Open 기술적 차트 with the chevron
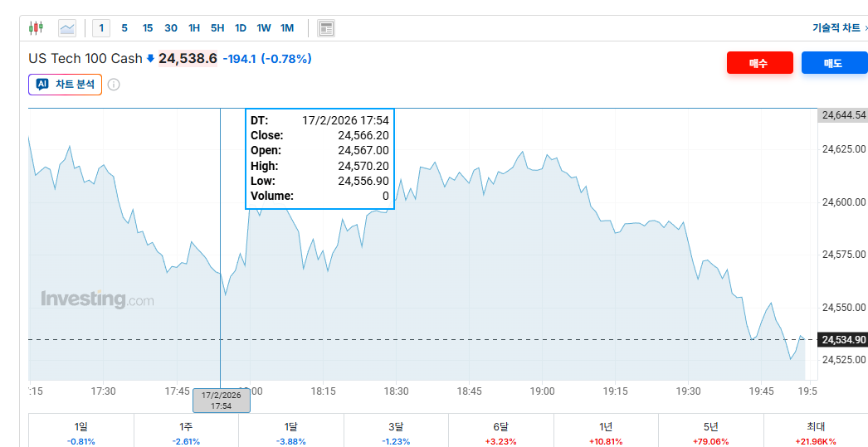 pos(840,28)
